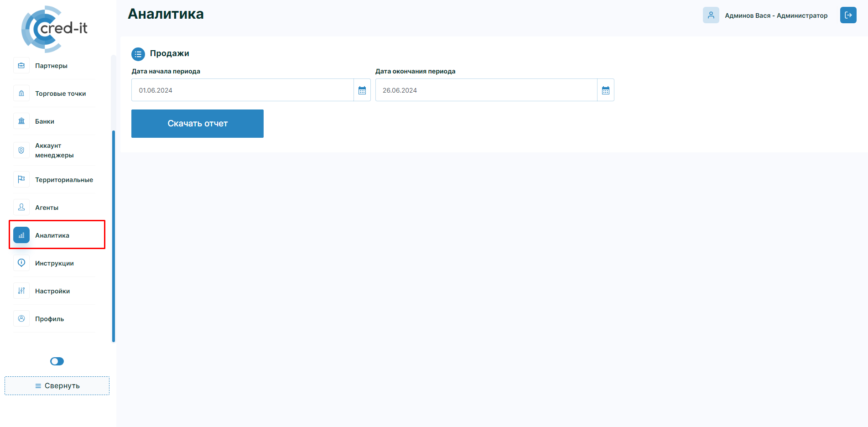The width and height of the screenshot is (868, 427).
Task: Click the Территориальные flag icon
Action: tap(21, 179)
